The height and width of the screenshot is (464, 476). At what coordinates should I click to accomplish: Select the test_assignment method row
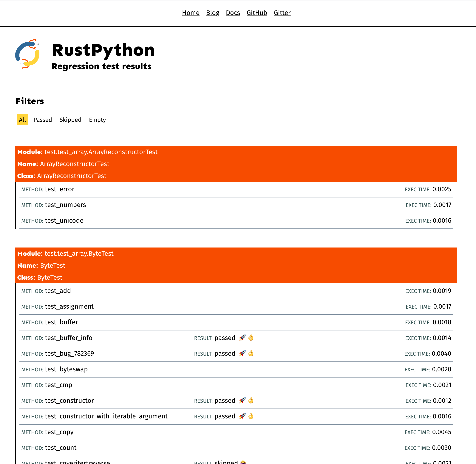pos(236,307)
